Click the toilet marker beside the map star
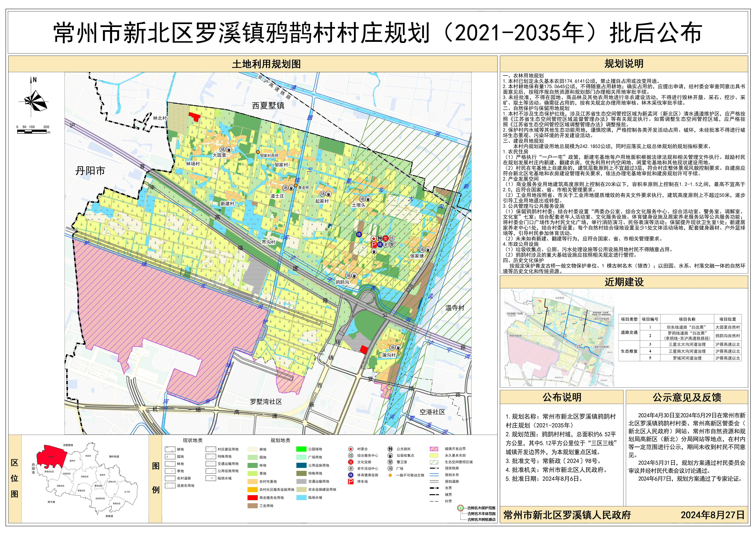Image resolution: width=756 pixels, height=535 pixels. (380, 239)
